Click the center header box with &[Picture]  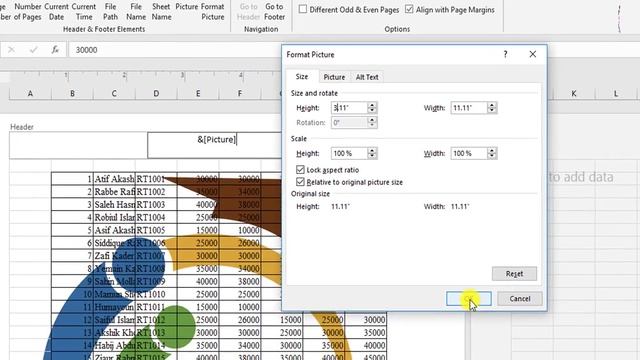(215, 145)
